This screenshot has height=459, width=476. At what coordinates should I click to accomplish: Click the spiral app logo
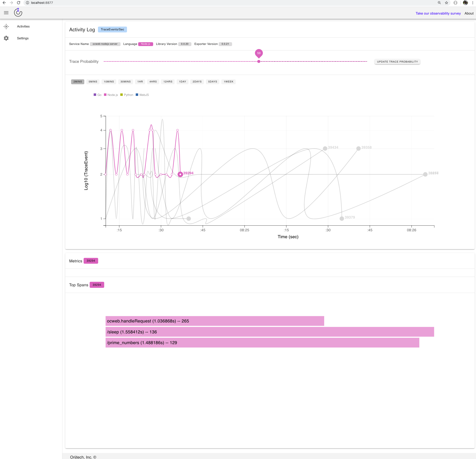(x=18, y=13)
